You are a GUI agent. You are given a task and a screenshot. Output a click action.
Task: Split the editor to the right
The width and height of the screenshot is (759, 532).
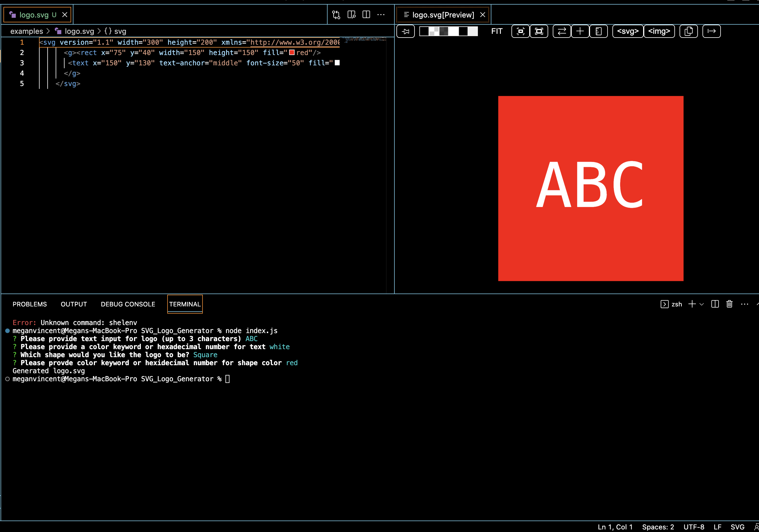(x=366, y=15)
